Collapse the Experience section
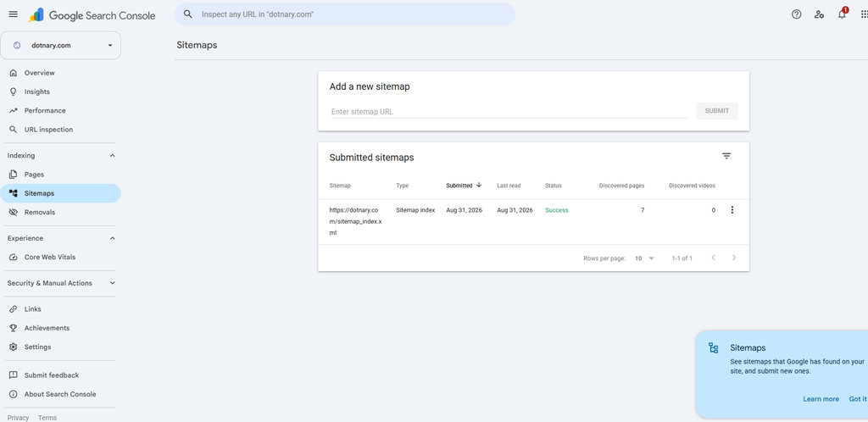This screenshot has width=868, height=422. click(113, 238)
